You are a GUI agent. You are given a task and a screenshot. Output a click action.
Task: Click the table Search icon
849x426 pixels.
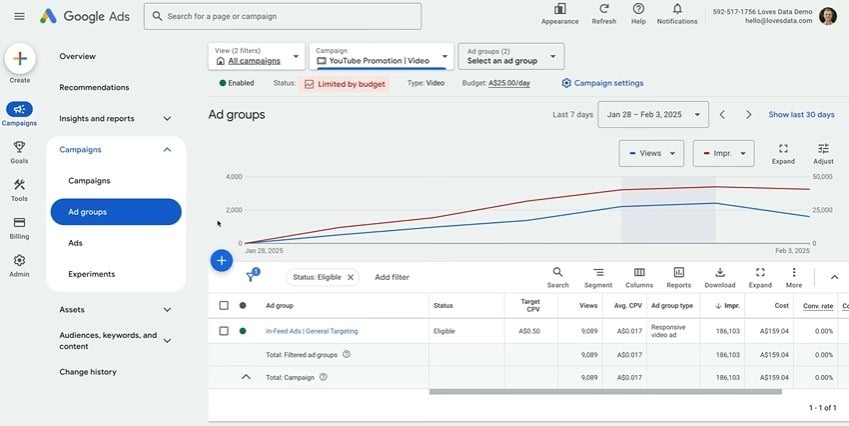[558, 272]
